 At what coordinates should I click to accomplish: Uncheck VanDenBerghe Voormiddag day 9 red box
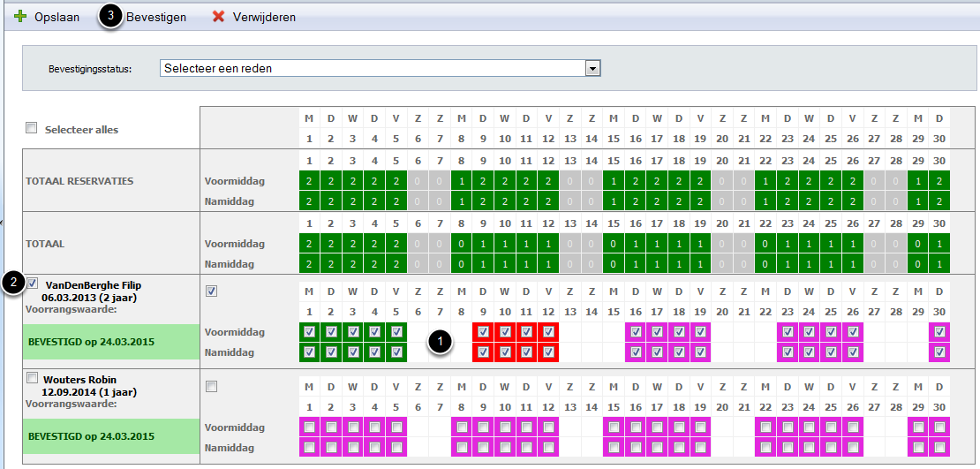point(483,332)
